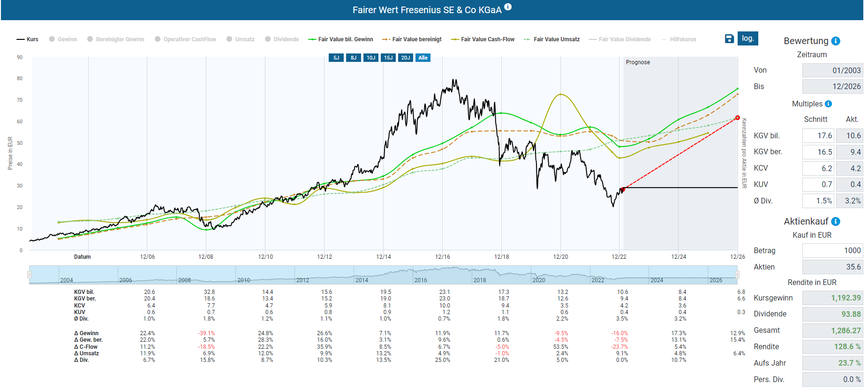Toggle the Kurs series in legend

pyautogui.click(x=28, y=39)
